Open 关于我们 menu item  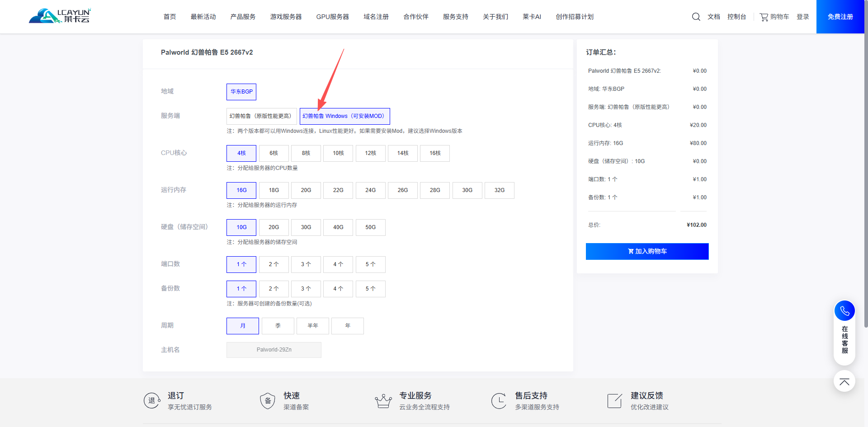click(495, 17)
